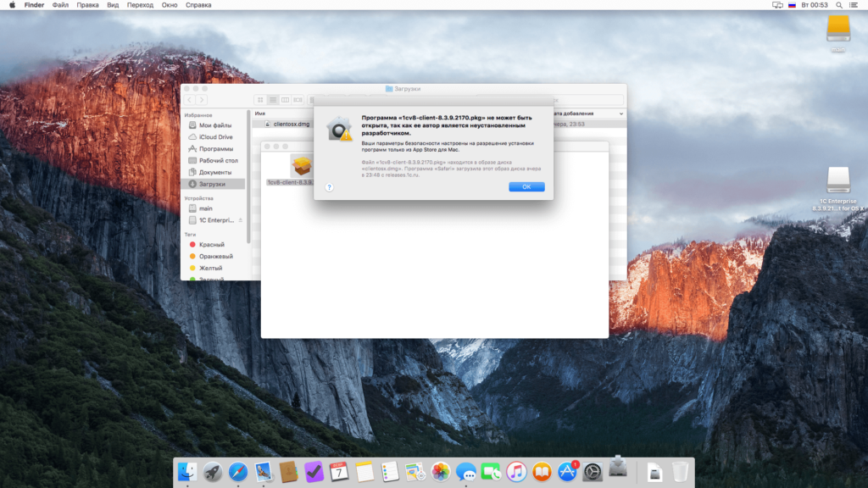The height and width of the screenshot is (488, 868).
Task: Open 1C Enterprise disk image on desktop
Action: [x=838, y=180]
